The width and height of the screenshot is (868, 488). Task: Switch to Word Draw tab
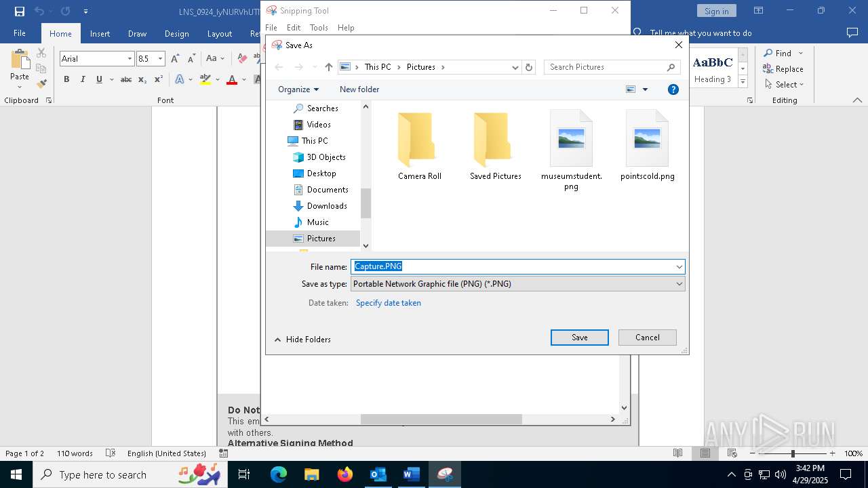[x=137, y=34]
